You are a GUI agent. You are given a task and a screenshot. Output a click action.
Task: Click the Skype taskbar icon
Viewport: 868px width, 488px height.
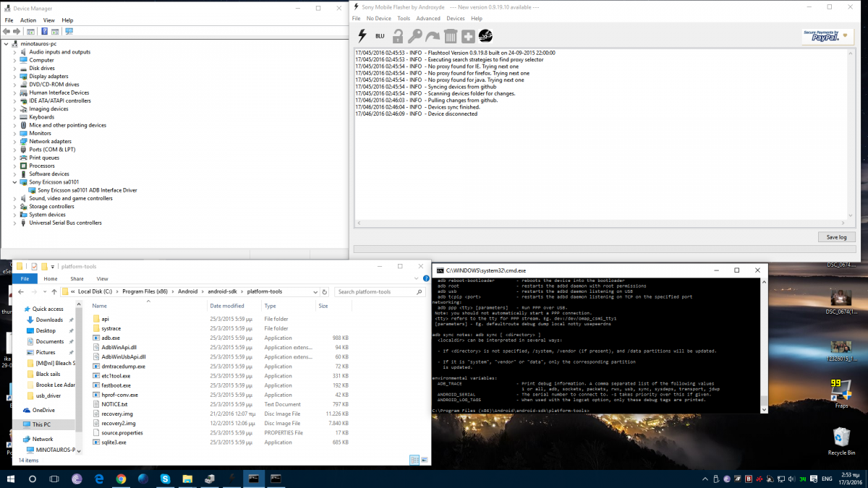click(x=165, y=479)
